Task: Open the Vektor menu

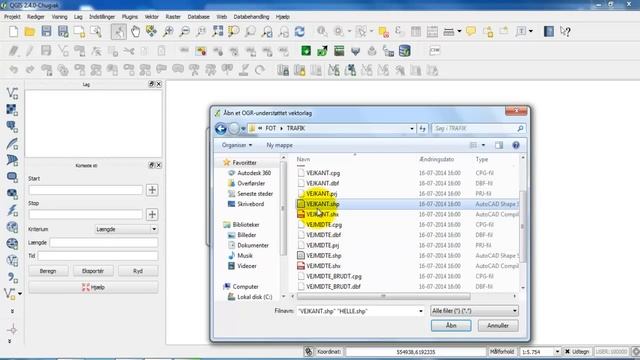Action: 151,17
